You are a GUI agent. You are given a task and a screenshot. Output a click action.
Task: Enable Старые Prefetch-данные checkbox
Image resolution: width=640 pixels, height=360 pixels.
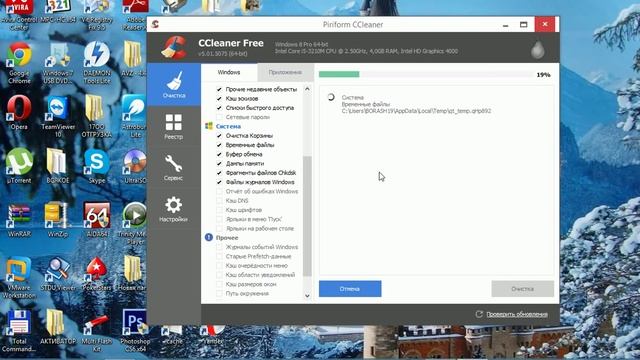pyautogui.click(x=219, y=256)
